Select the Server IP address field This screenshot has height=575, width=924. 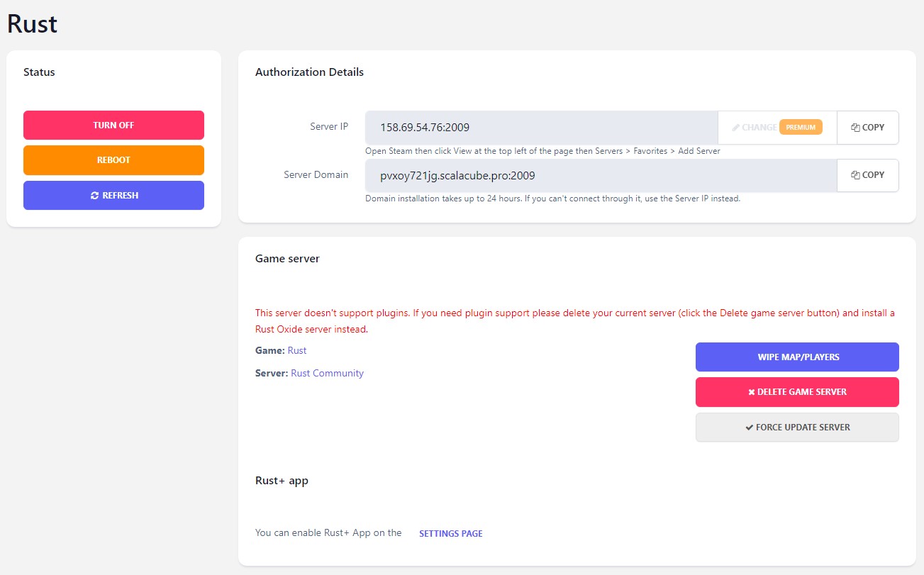coord(541,128)
